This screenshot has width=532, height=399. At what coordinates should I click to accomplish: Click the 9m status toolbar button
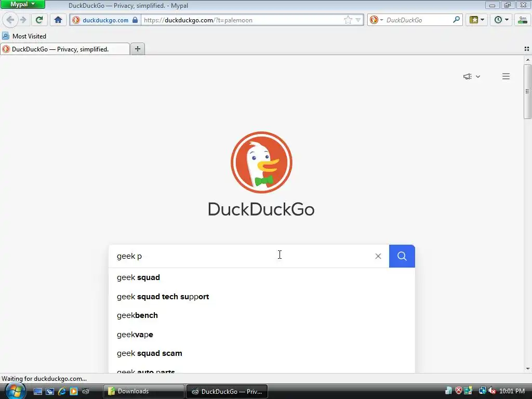click(523, 20)
